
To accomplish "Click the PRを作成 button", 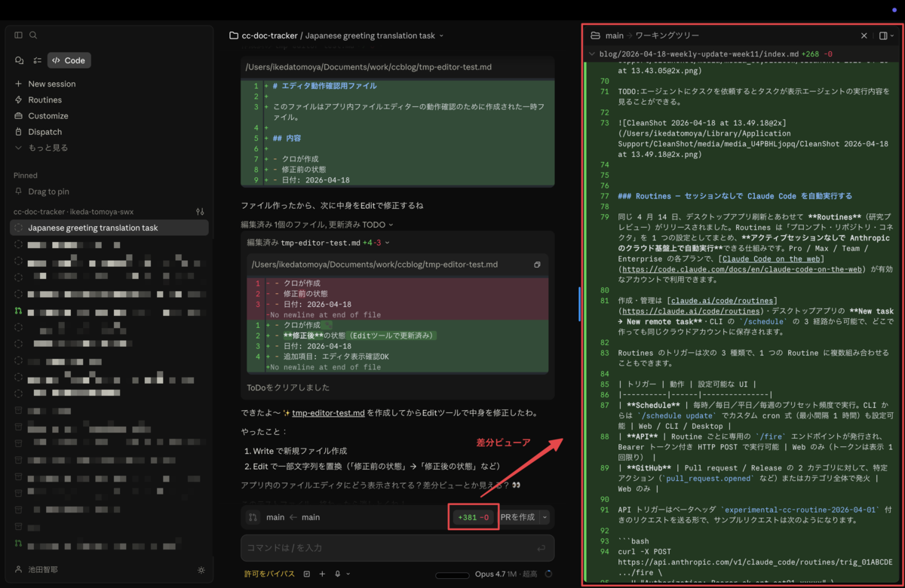I will point(518,517).
